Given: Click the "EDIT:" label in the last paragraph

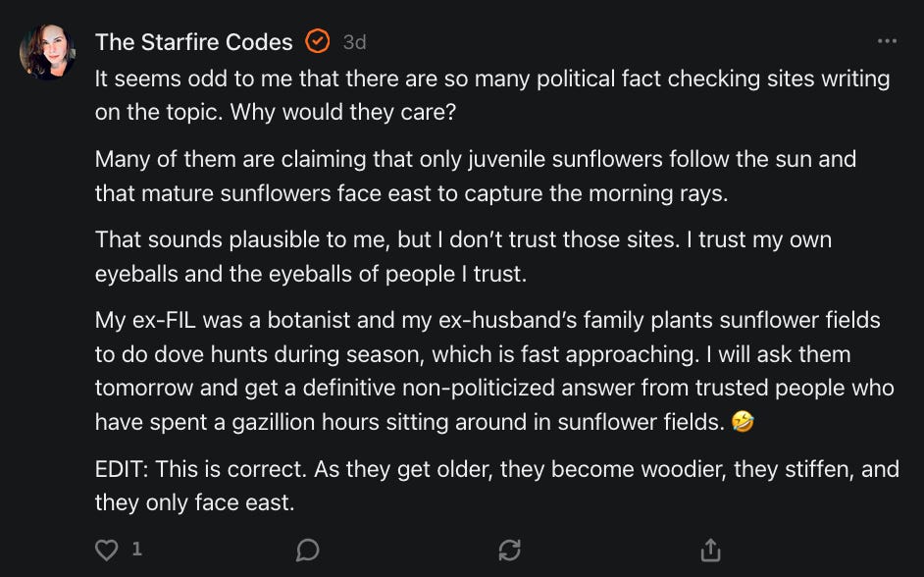Looking at the screenshot, I should [x=122, y=469].
